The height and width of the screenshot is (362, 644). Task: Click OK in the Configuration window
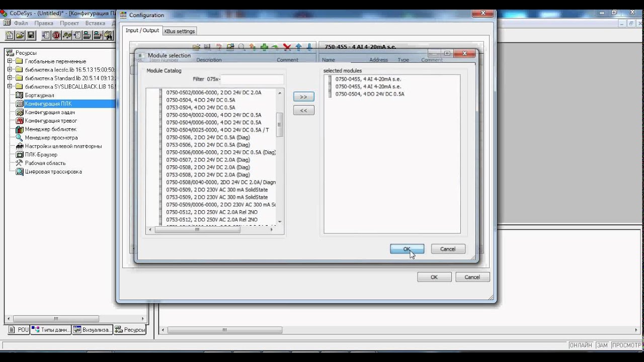point(434,277)
